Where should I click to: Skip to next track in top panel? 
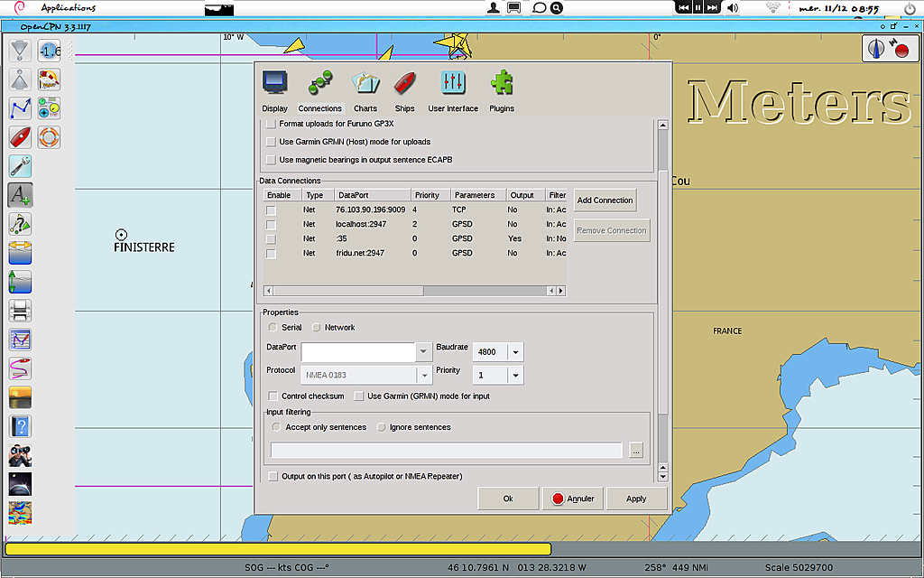[713, 7]
